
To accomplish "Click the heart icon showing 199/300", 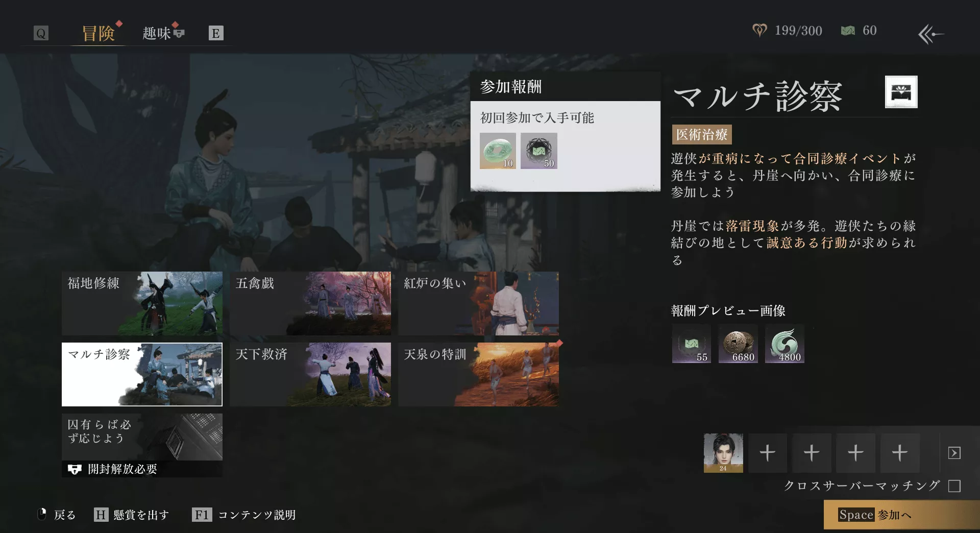I will (x=760, y=30).
